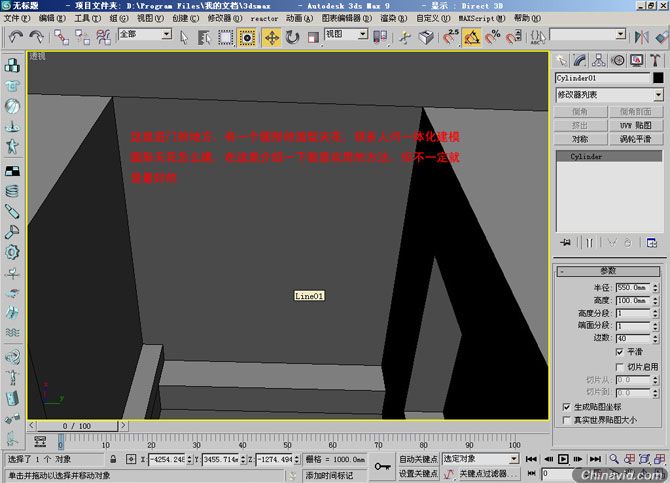This screenshot has width=670, height=483.
Task: Click the 对称 modifier button
Action: click(580, 139)
